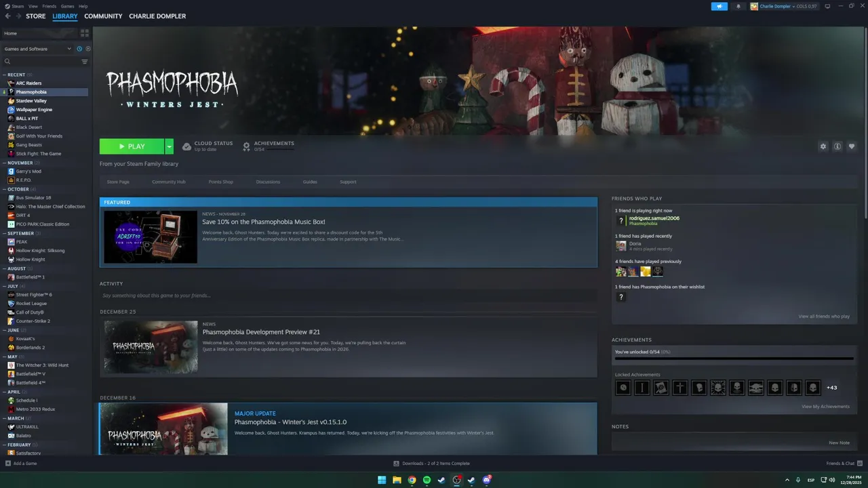The height and width of the screenshot is (488, 868).
Task: Open the Guides link
Action: (310, 182)
